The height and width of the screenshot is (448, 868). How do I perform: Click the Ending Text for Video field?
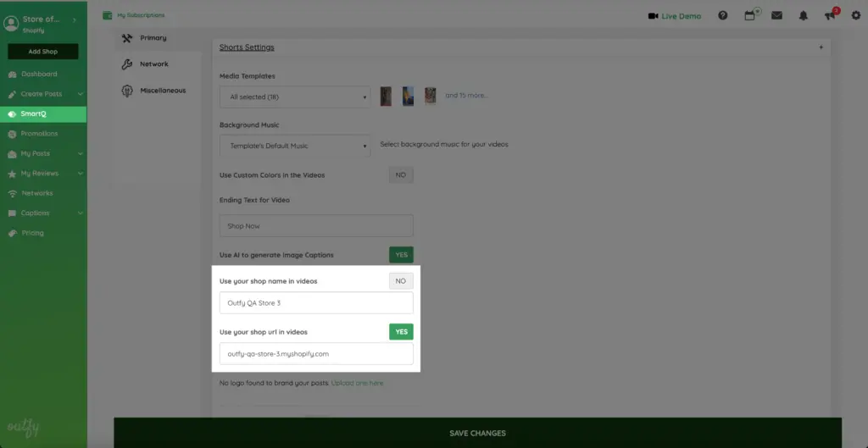coord(316,226)
